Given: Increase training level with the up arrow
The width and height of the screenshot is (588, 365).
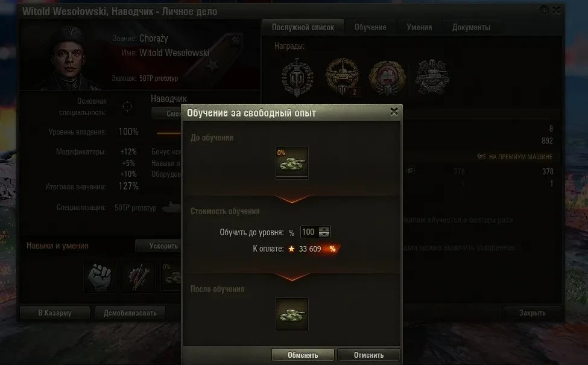Looking at the screenshot, I should (324, 229).
